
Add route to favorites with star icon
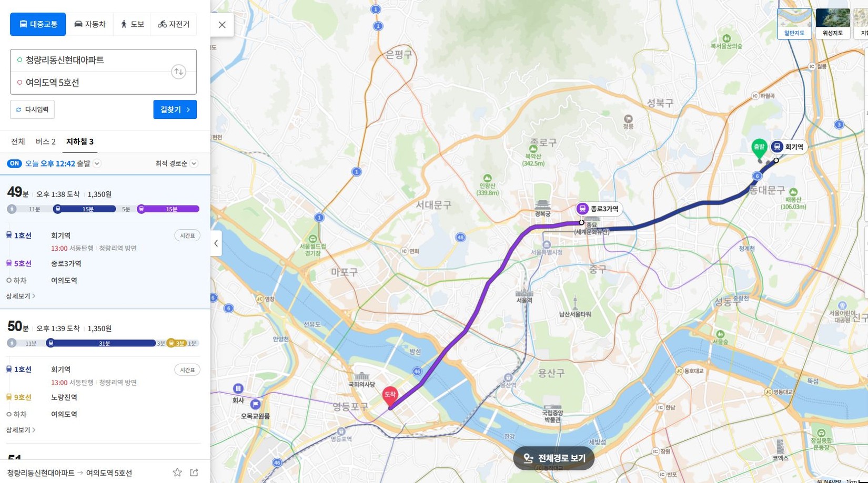177,472
